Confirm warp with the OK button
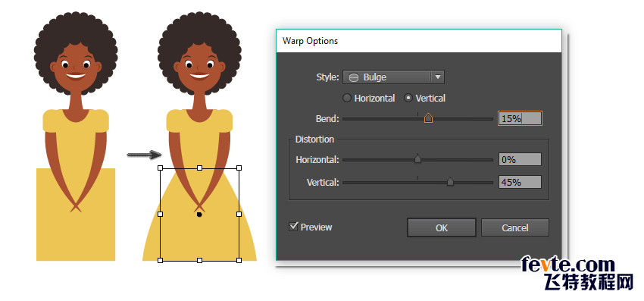The image size is (644, 301). [x=442, y=227]
